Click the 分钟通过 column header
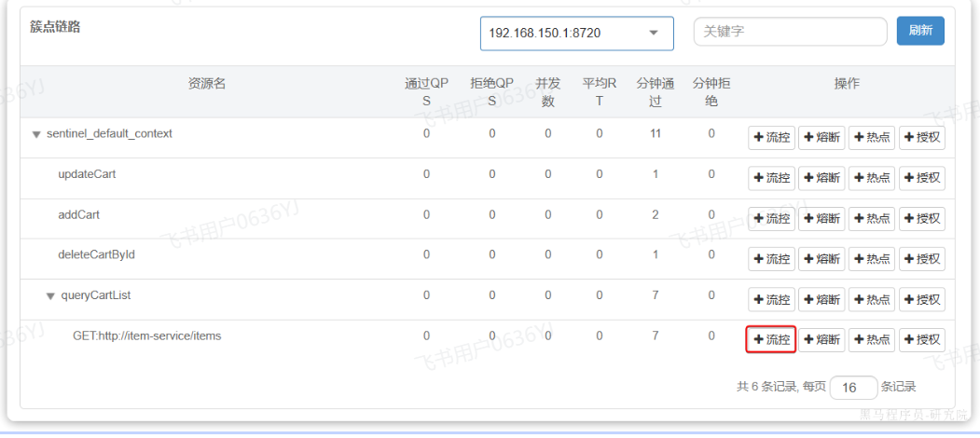This screenshot has width=980, height=438. [x=655, y=92]
